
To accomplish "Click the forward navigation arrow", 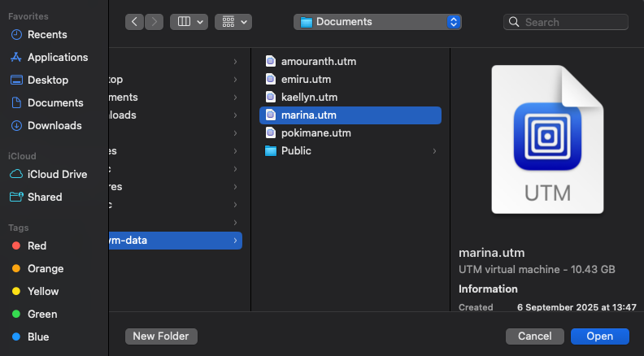I will pyautogui.click(x=154, y=22).
